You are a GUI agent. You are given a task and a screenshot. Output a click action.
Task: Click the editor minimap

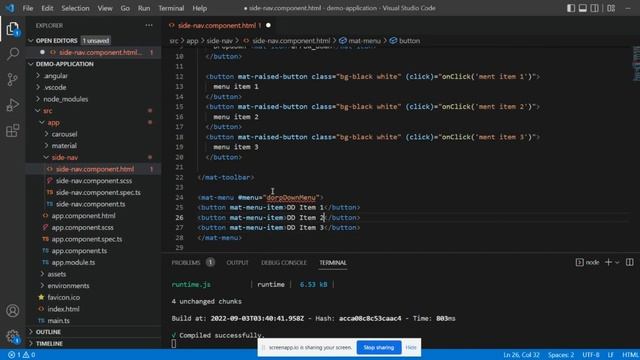636,63
